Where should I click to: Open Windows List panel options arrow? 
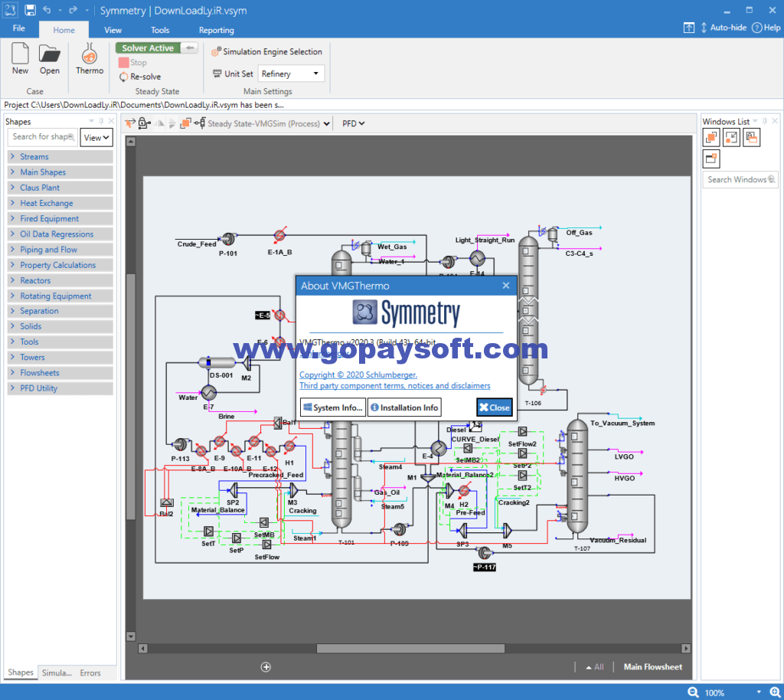(755, 121)
